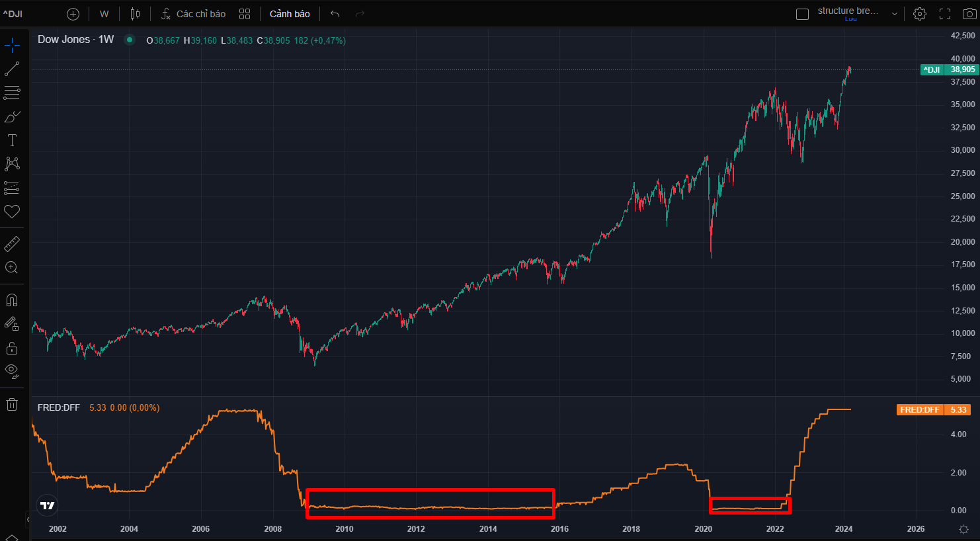This screenshot has height=541, width=980.
Task: Select the Brush drawing tool
Action: click(12, 117)
